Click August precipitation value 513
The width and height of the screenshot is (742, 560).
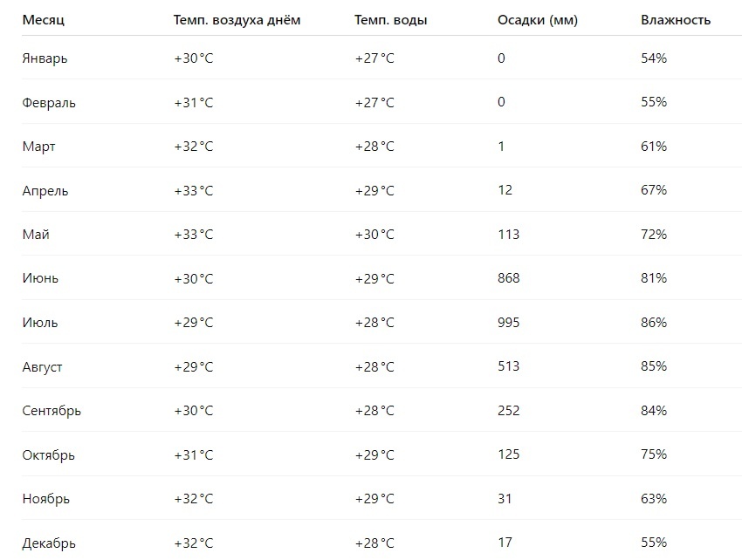tap(509, 366)
